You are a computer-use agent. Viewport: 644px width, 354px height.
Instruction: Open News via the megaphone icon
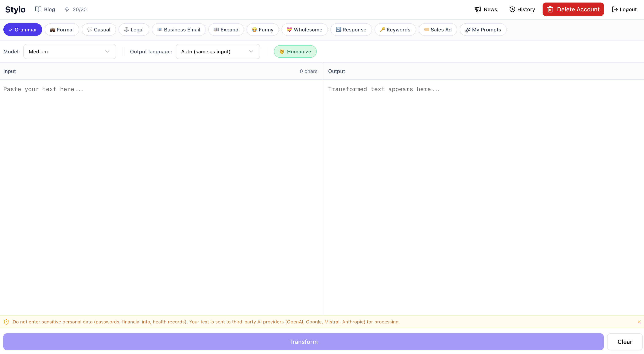point(478,9)
